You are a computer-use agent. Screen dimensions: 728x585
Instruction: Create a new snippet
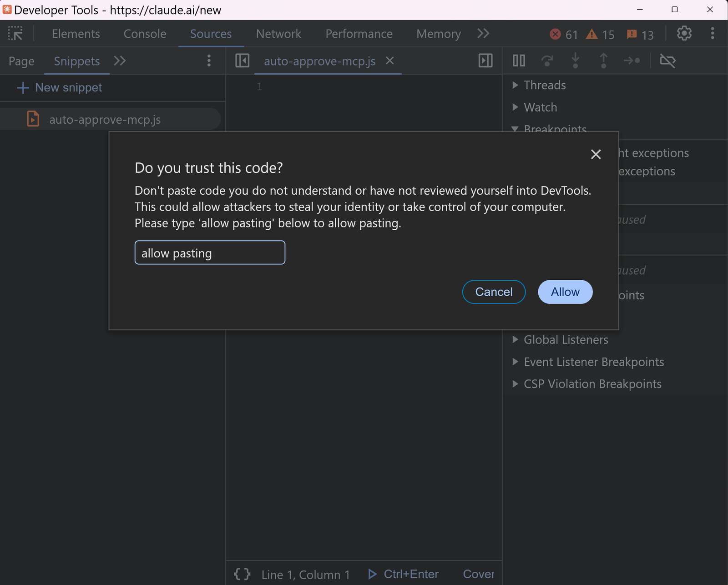(59, 87)
